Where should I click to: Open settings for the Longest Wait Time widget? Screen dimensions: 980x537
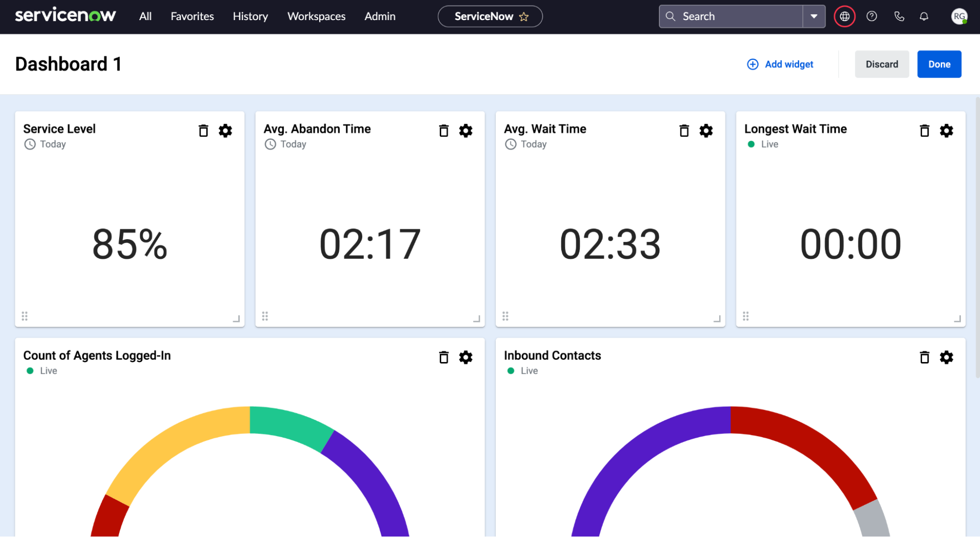[946, 130]
